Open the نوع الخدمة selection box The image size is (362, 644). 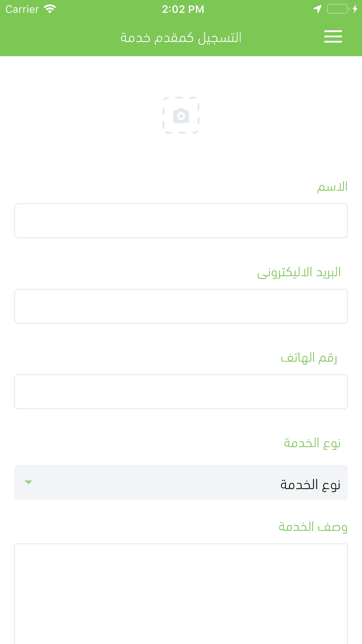tap(181, 482)
